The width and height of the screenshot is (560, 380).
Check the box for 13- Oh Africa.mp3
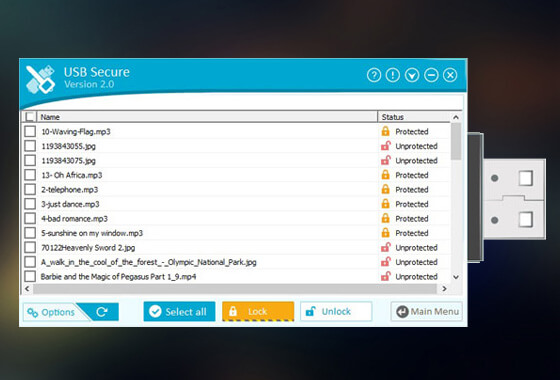[30, 175]
